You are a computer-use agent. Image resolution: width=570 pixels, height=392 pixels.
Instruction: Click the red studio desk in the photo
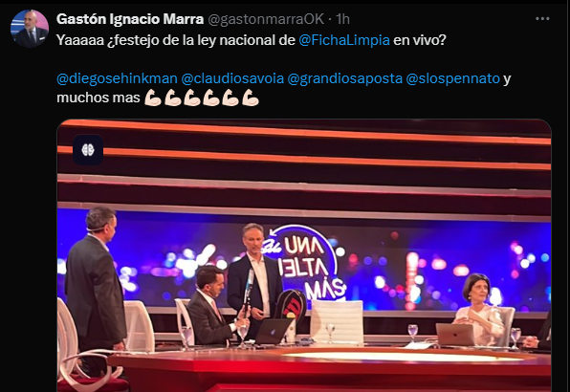[x=329, y=367]
